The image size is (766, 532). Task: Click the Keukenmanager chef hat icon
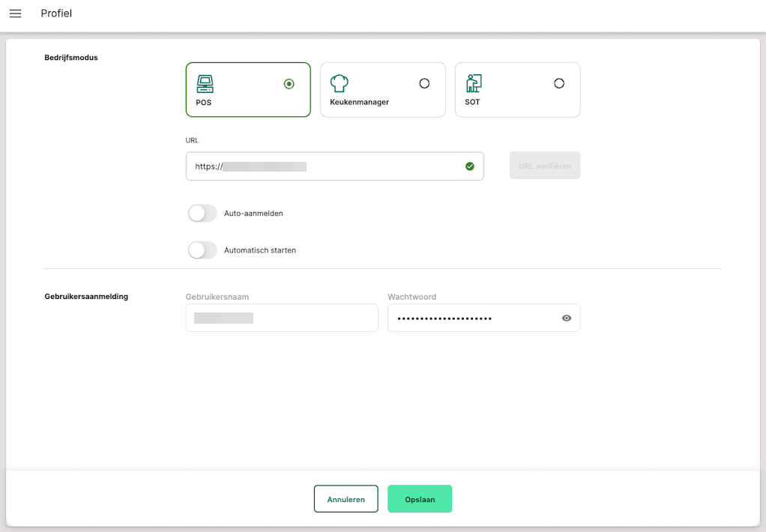pos(340,83)
